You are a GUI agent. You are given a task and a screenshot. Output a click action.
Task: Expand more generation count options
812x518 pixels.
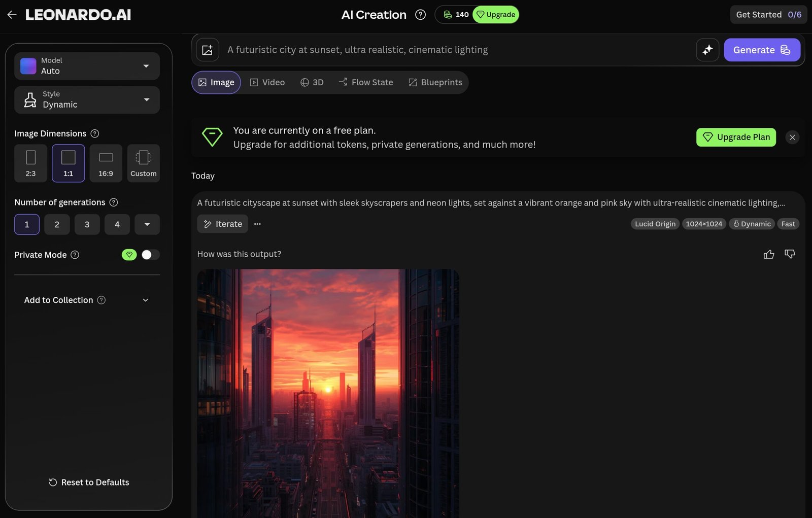[x=147, y=224]
